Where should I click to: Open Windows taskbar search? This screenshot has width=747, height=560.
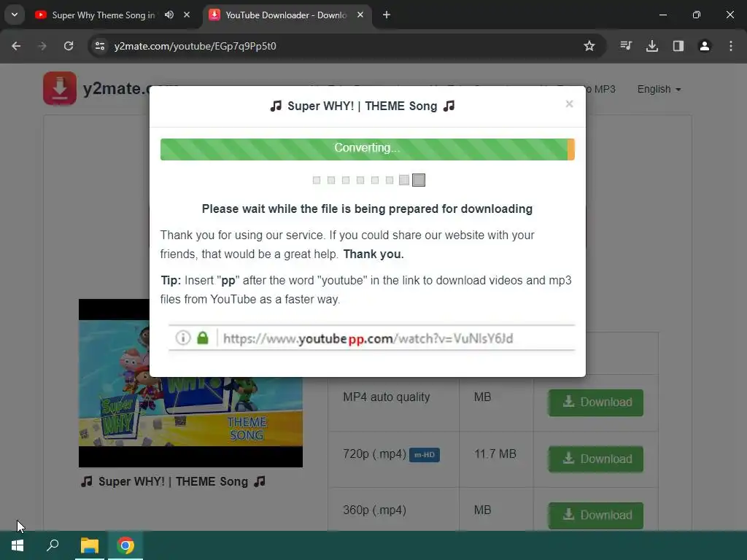[53, 545]
